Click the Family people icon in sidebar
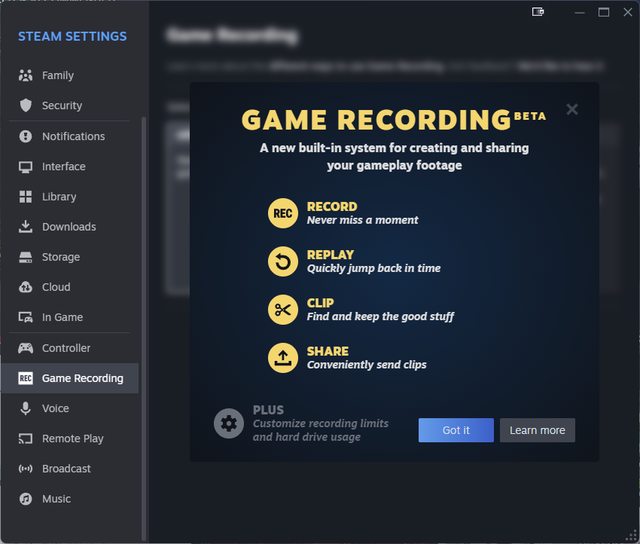Screen dimensions: 640x544 pos(26,76)
